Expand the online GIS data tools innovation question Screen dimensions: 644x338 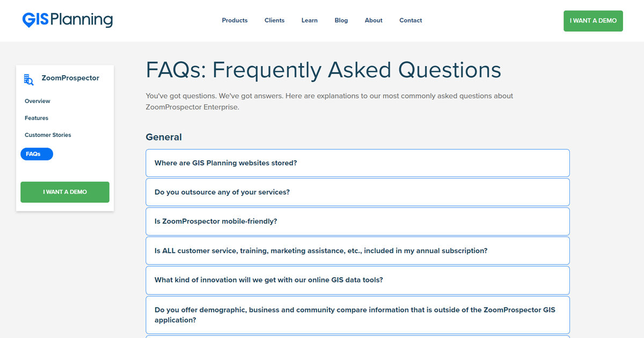357,280
